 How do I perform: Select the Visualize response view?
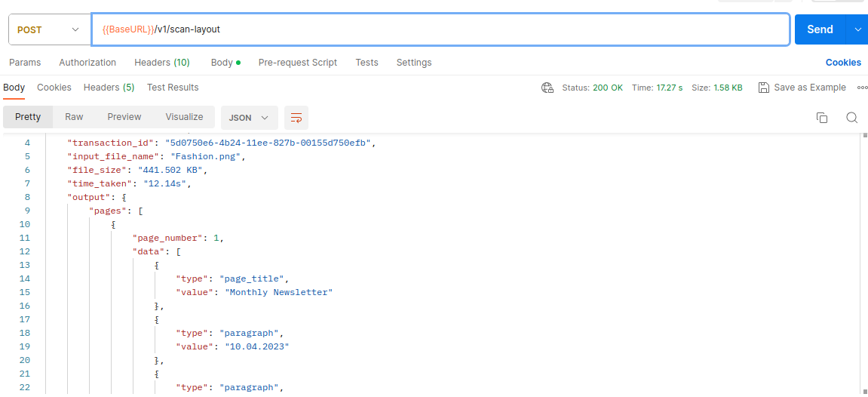tap(184, 117)
